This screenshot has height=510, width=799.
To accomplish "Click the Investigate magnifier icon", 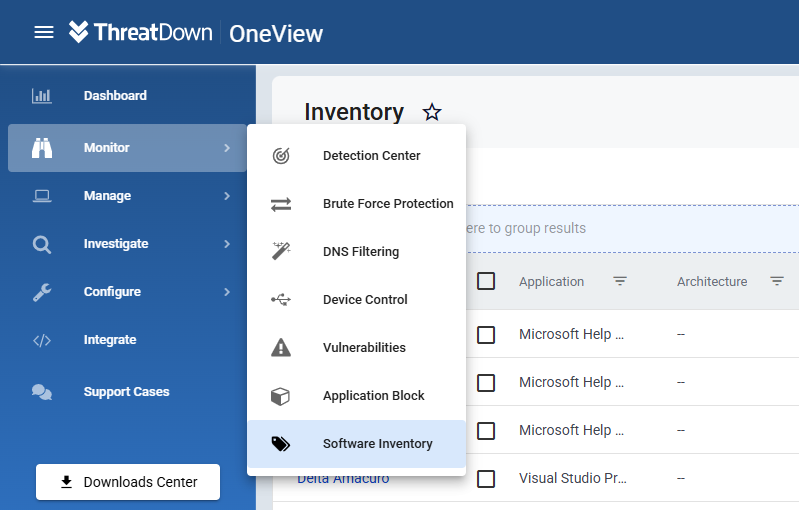I will click(x=42, y=244).
